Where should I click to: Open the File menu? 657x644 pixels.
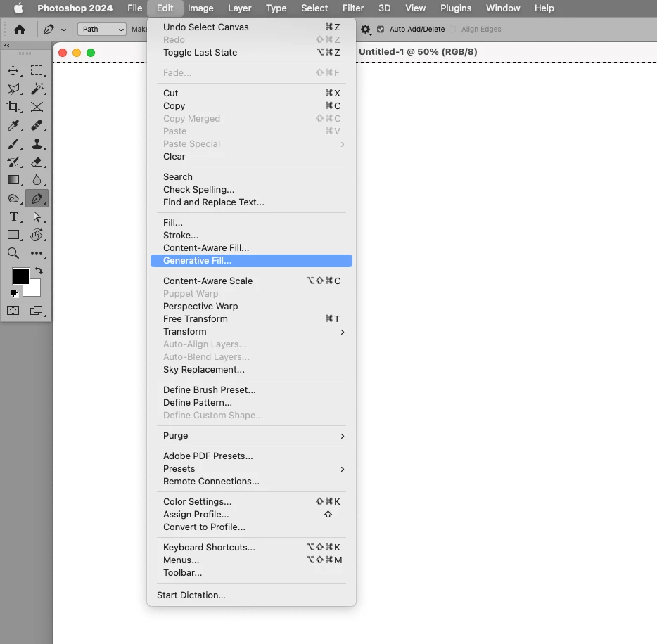[135, 8]
